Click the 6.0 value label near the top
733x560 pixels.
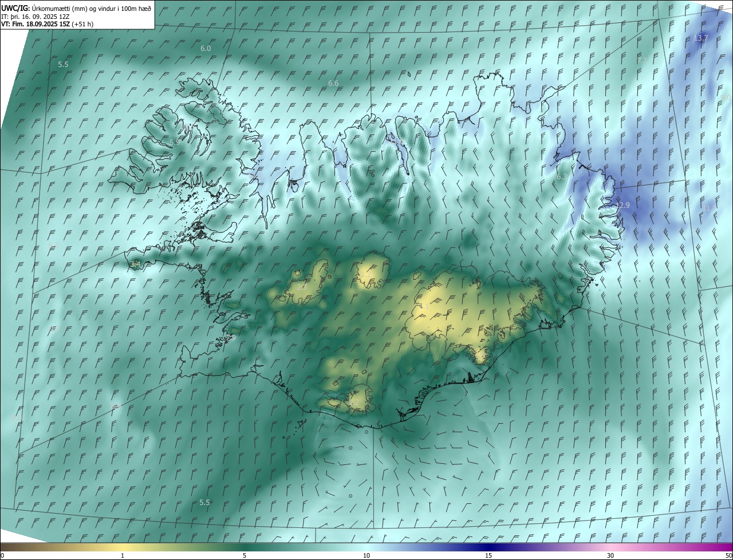point(206,49)
